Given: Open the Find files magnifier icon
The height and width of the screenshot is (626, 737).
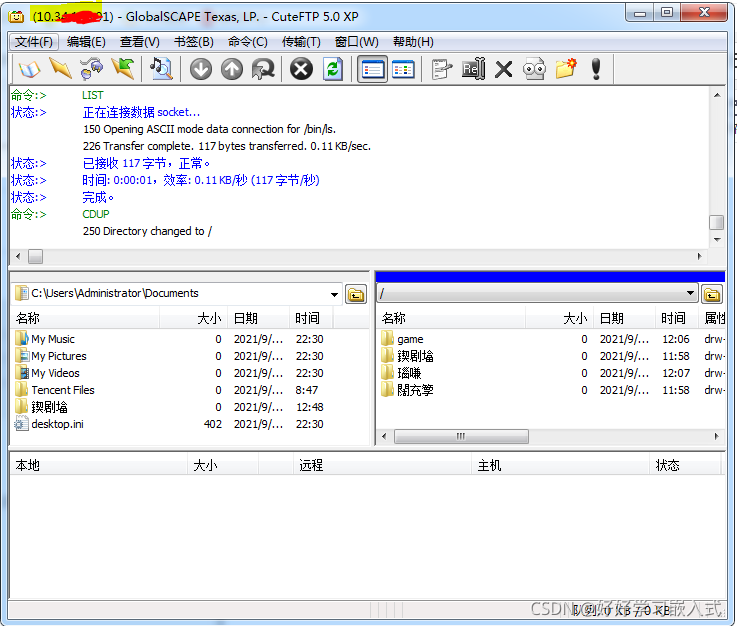Looking at the screenshot, I should pos(161,70).
